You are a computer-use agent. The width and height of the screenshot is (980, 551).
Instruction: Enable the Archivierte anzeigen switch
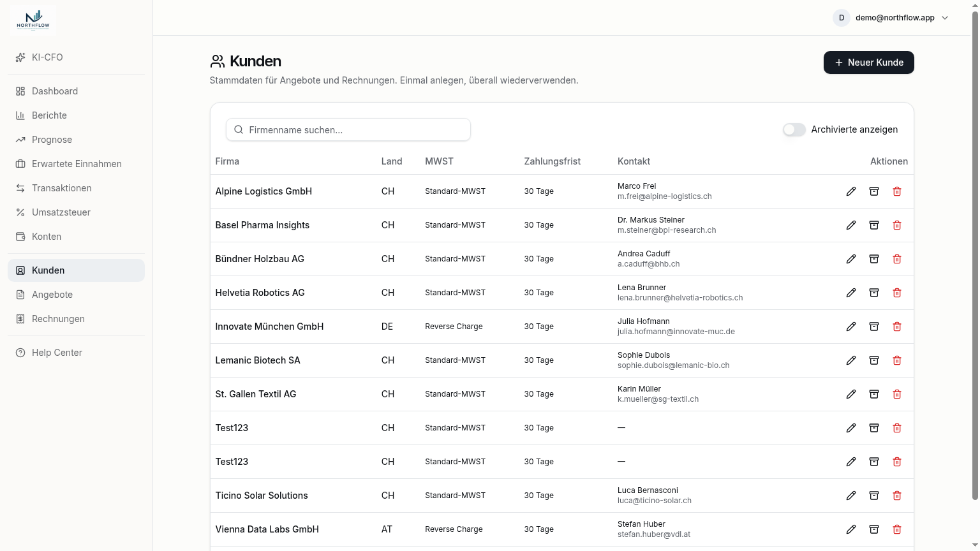794,129
